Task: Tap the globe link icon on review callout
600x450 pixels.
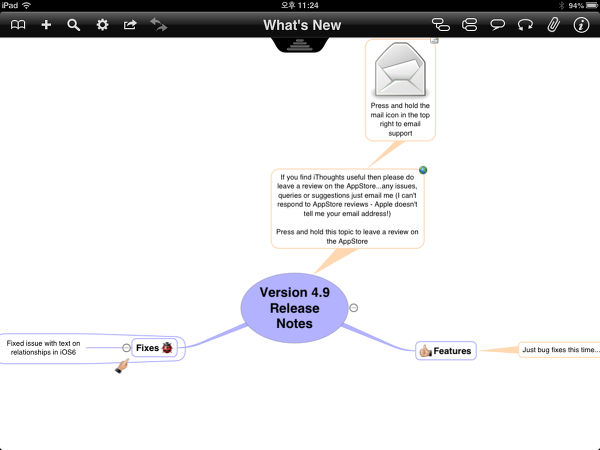Action: pyautogui.click(x=423, y=170)
